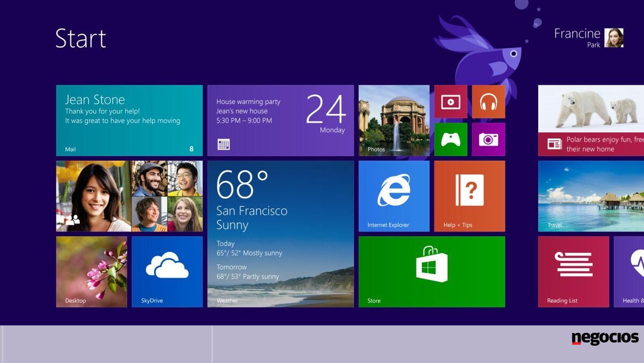Open the Camera app tile

(x=488, y=140)
